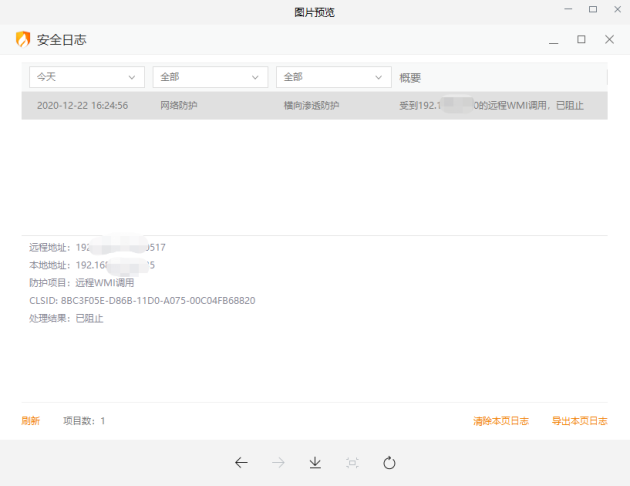Go to next image with right arrow

278,463
